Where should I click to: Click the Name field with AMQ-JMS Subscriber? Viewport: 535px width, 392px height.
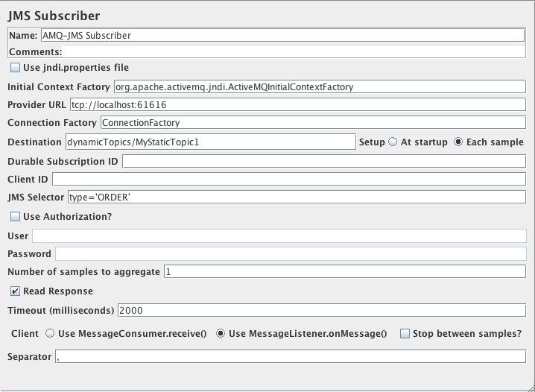click(282, 35)
